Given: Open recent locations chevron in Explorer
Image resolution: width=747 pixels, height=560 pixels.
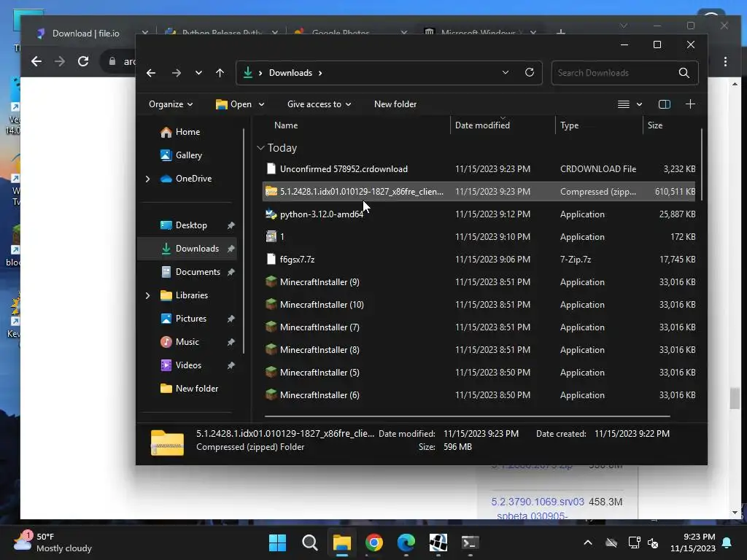Looking at the screenshot, I should tap(198, 73).
